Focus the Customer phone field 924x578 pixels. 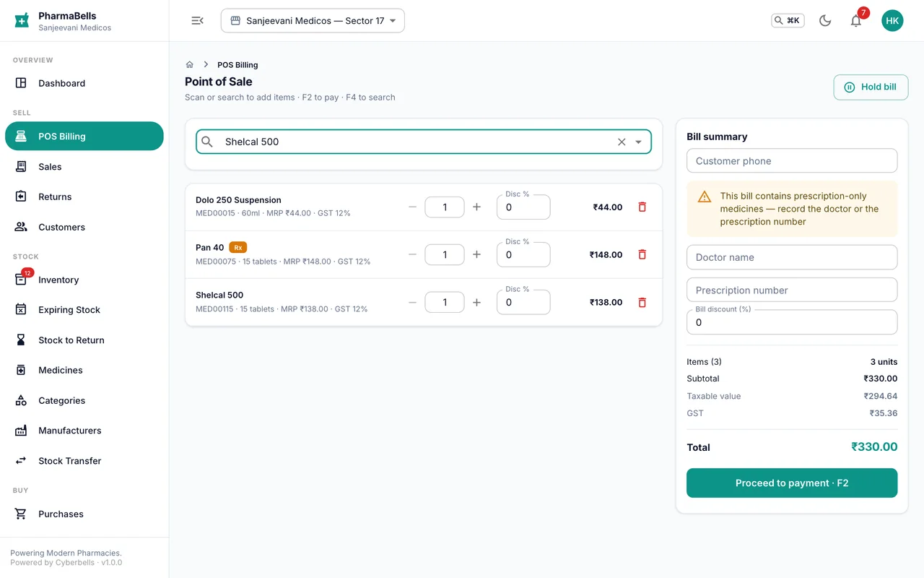[x=792, y=160]
